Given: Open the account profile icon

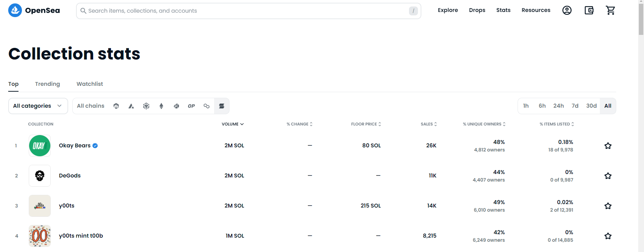Looking at the screenshot, I should point(567,10).
